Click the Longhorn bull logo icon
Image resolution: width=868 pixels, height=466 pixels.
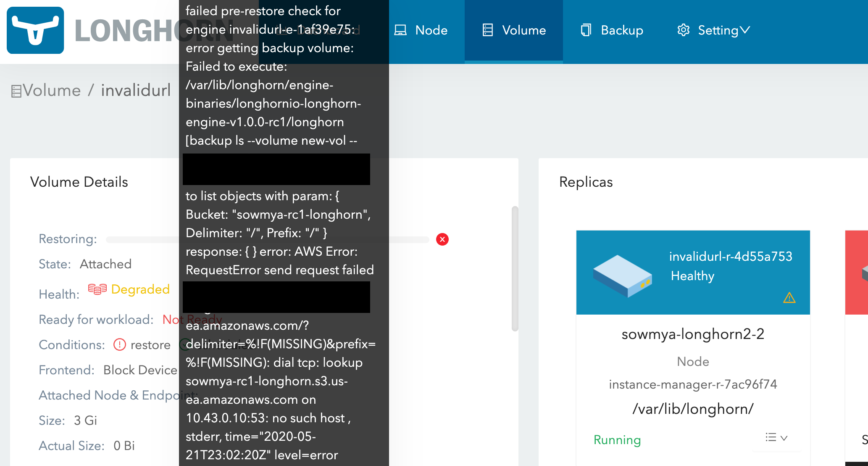(35, 30)
